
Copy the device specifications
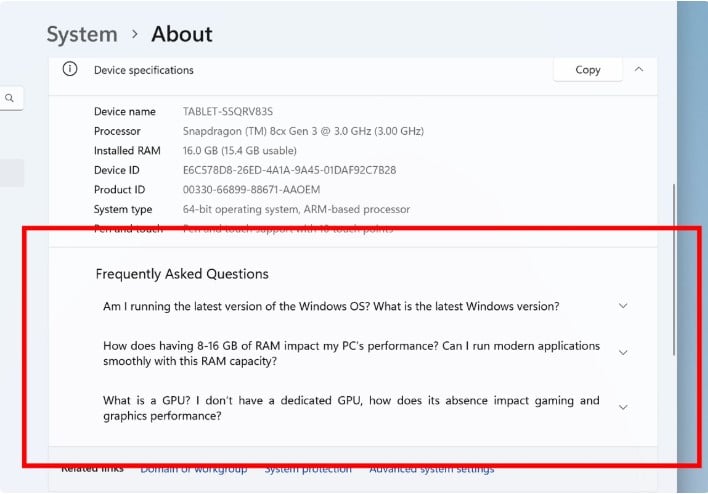587,70
